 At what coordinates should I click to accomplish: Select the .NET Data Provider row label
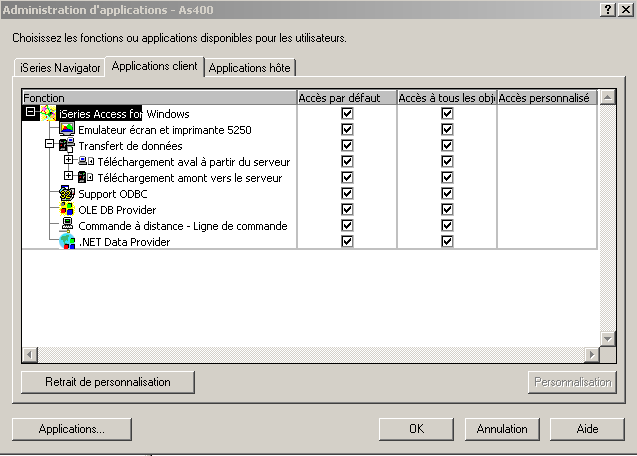pyautogui.click(x=124, y=242)
